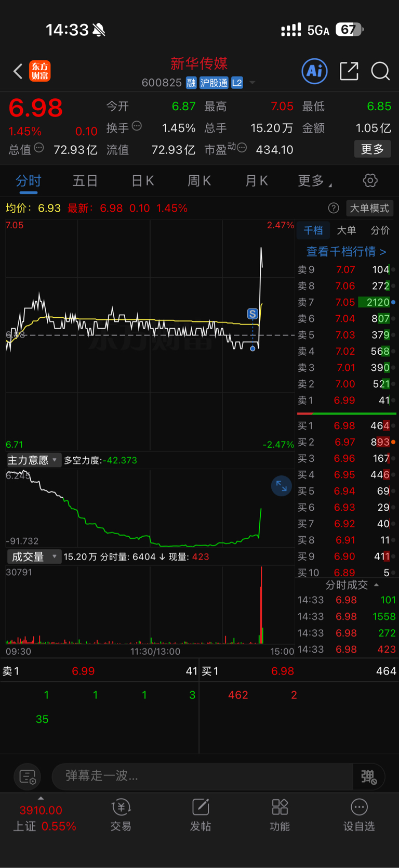
Task: Open more quote details 更多 button
Action: [x=373, y=149]
